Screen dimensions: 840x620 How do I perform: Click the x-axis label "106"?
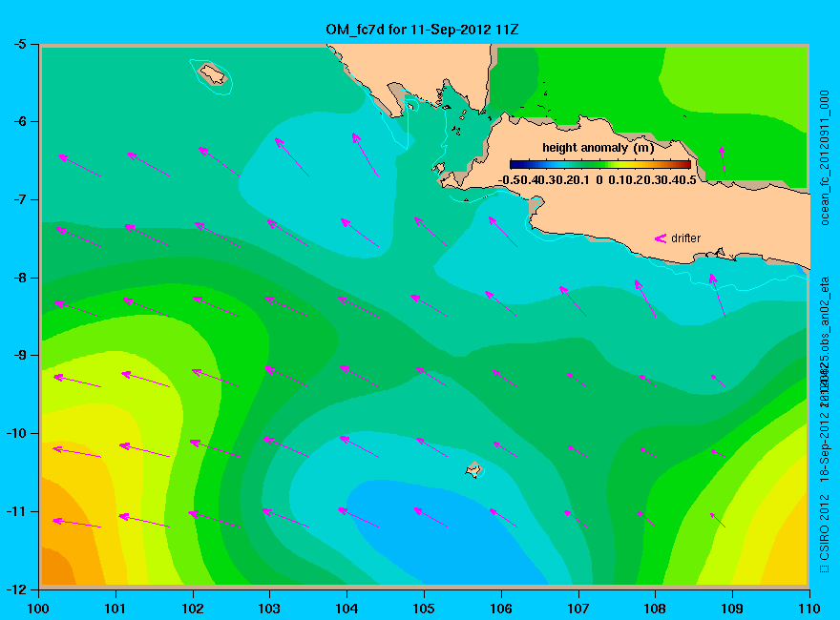point(501,609)
